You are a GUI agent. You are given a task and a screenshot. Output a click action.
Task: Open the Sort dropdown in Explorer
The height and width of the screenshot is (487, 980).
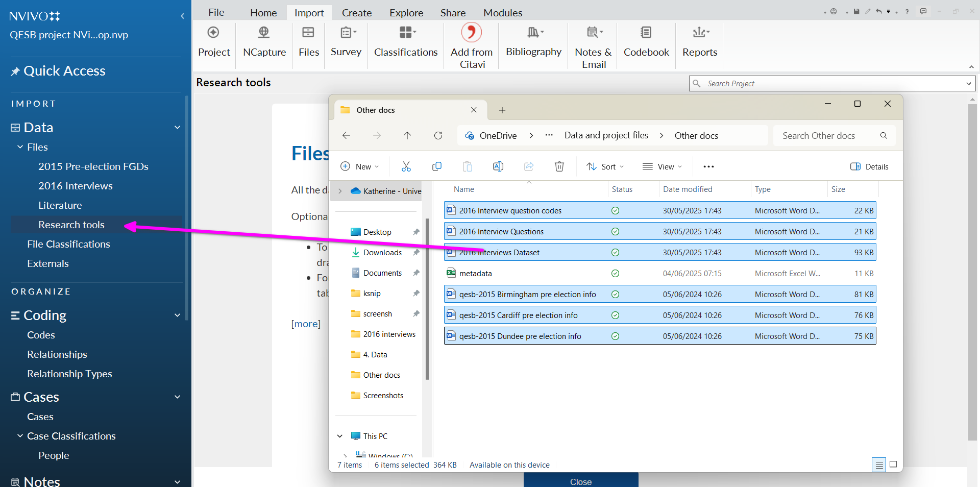(x=605, y=166)
